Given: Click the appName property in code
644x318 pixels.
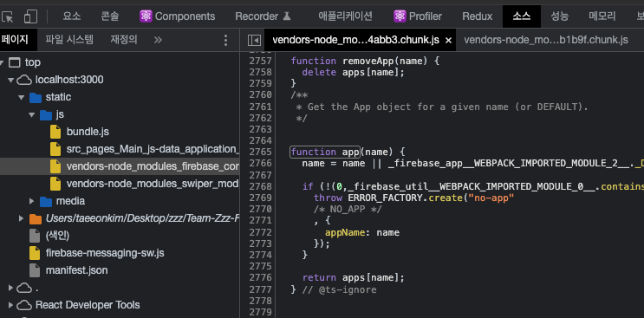Looking at the screenshot, I should [x=345, y=233].
